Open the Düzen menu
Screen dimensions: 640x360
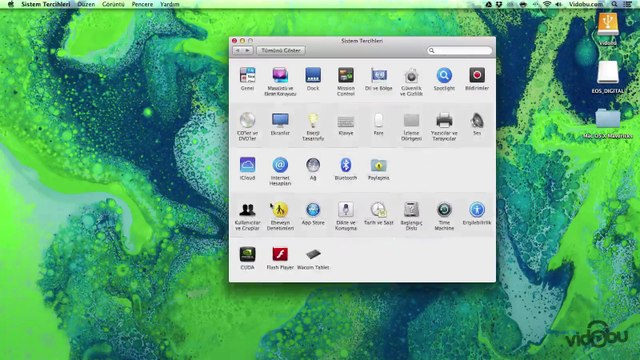[86, 4]
